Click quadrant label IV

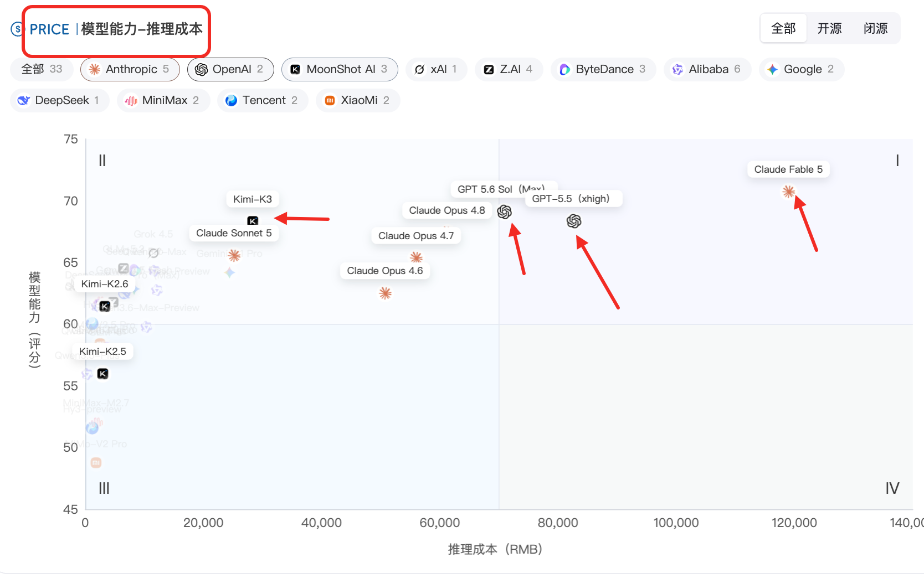click(892, 488)
